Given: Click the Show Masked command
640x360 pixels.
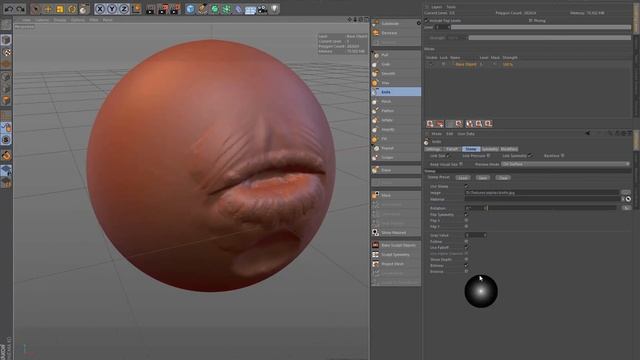Looking at the screenshot, I should (x=396, y=233).
